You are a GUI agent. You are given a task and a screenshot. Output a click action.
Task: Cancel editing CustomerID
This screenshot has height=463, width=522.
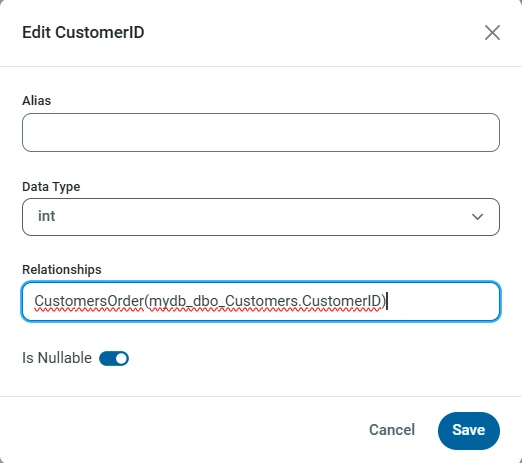pos(392,430)
